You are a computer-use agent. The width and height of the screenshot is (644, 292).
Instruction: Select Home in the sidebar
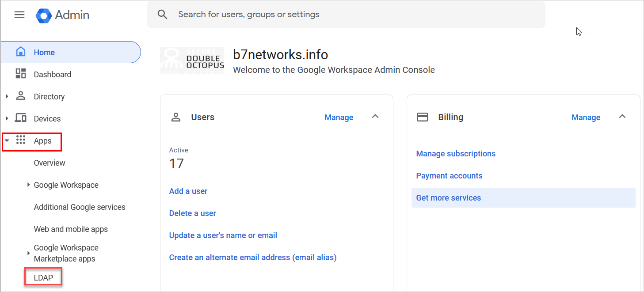[71, 52]
